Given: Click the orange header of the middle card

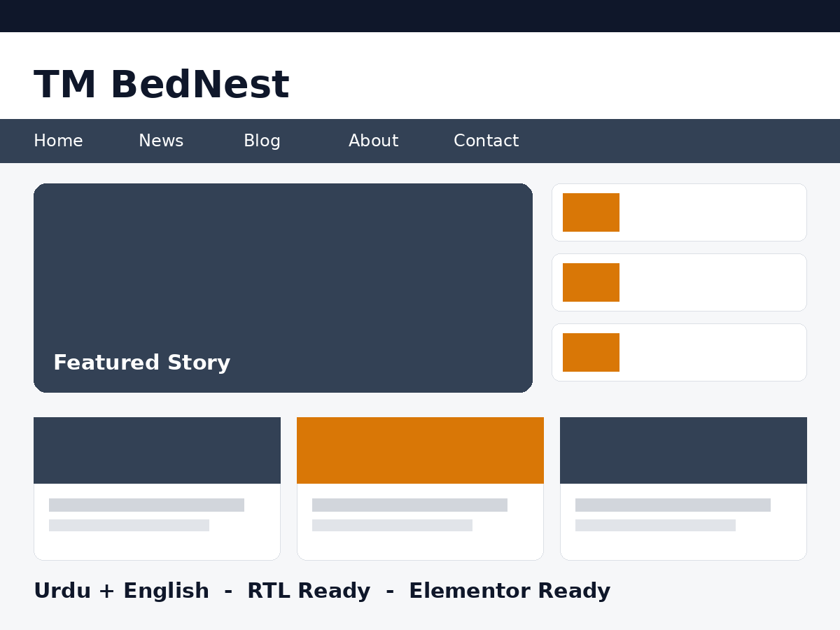Looking at the screenshot, I should coord(420,450).
